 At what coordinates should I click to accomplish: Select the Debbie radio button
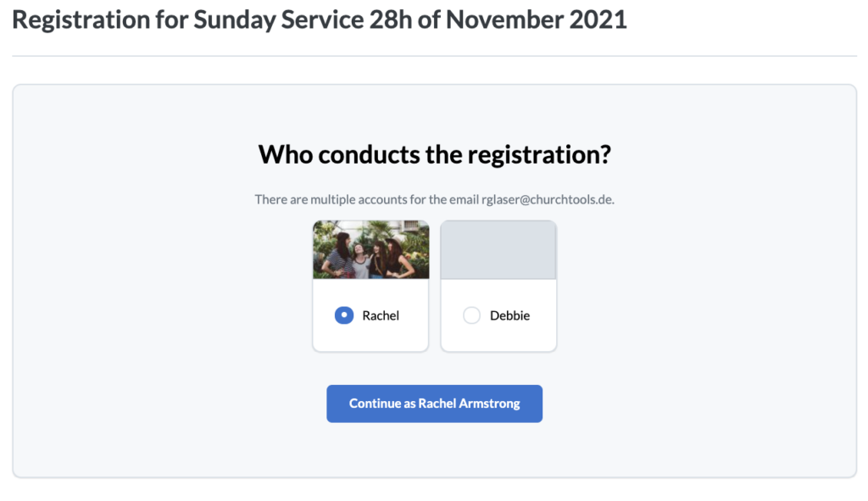[471, 315]
